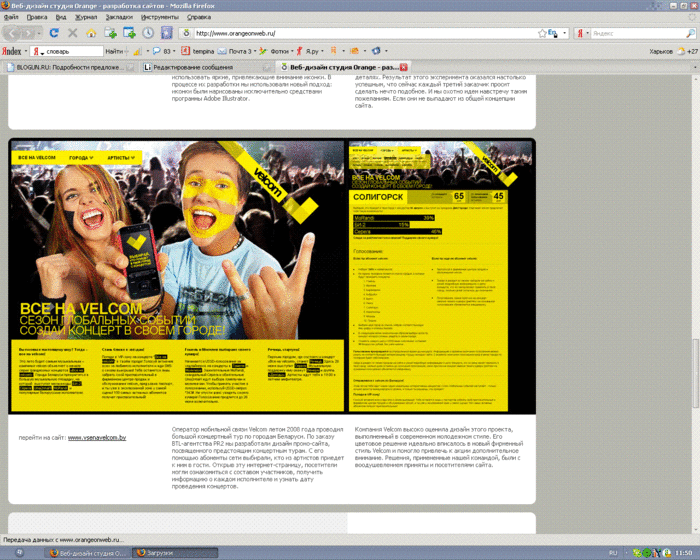Open the back/forward history dropdown arrow
700x560 pixels.
point(39,33)
